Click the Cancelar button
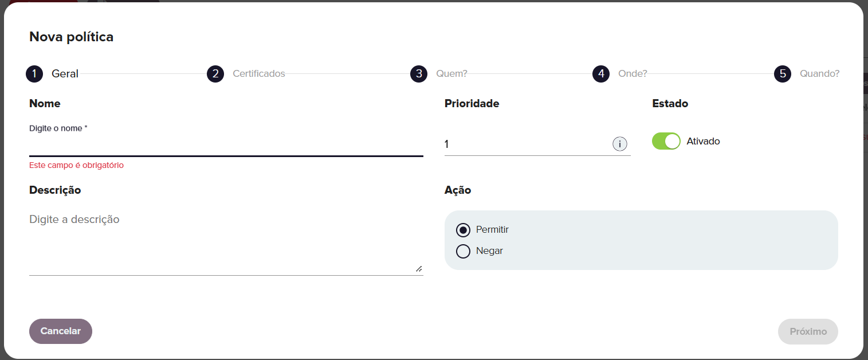This screenshot has width=868, height=360. pos(61,331)
